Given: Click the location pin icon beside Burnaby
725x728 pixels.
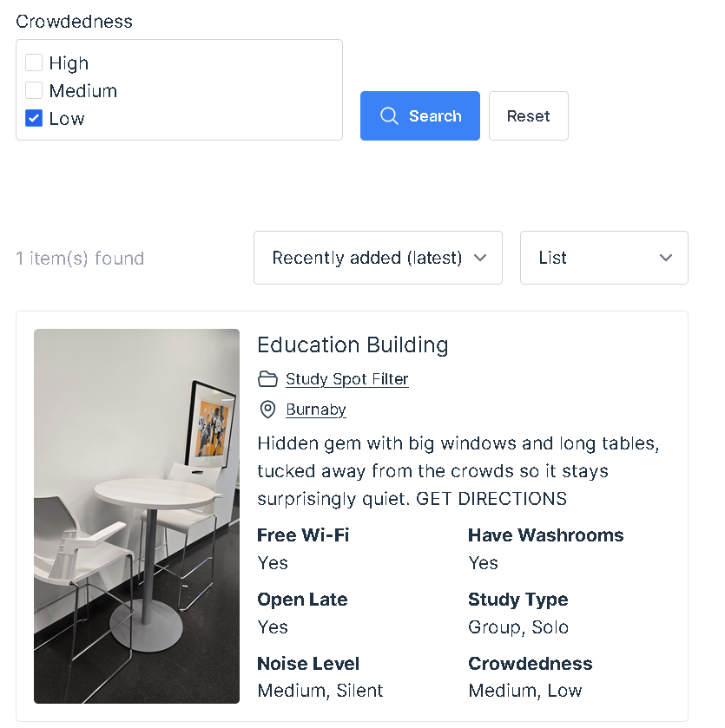Looking at the screenshot, I should (267, 410).
